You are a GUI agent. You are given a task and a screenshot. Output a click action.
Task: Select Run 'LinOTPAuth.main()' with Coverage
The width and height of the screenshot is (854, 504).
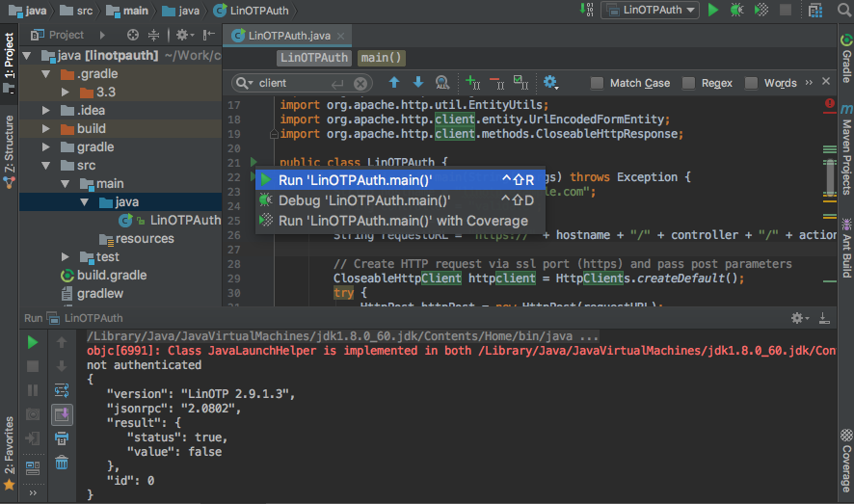pyautogui.click(x=403, y=221)
